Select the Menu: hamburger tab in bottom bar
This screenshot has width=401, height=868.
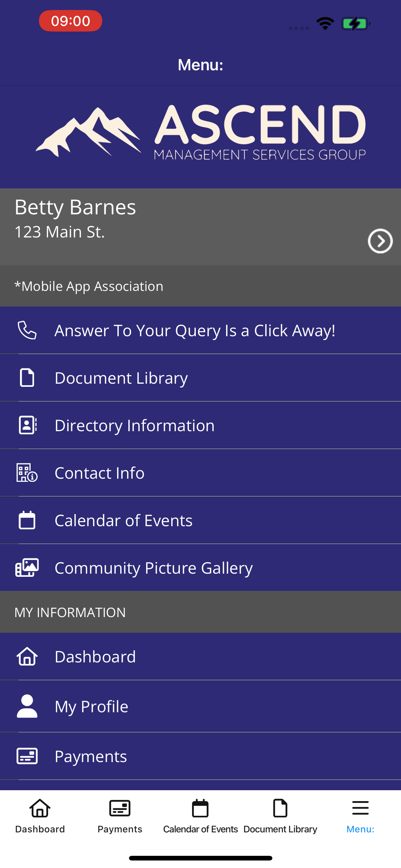pyautogui.click(x=360, y=816)
